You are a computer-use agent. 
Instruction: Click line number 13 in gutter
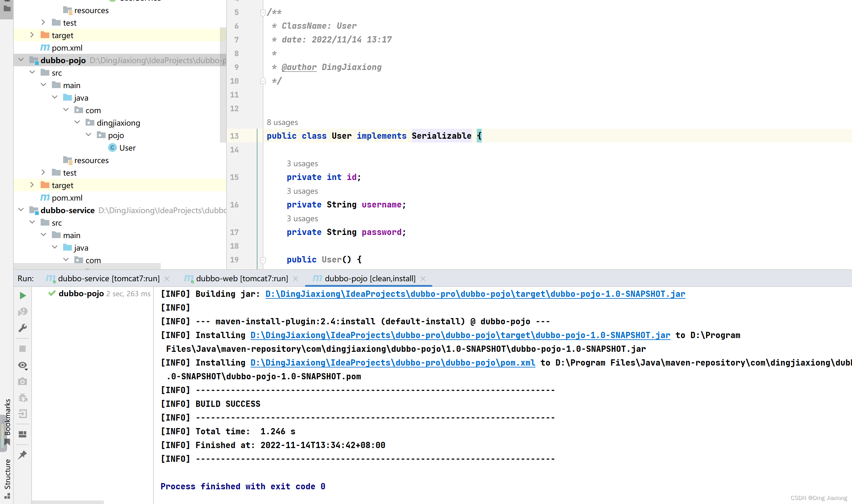[x=234, y=136]
